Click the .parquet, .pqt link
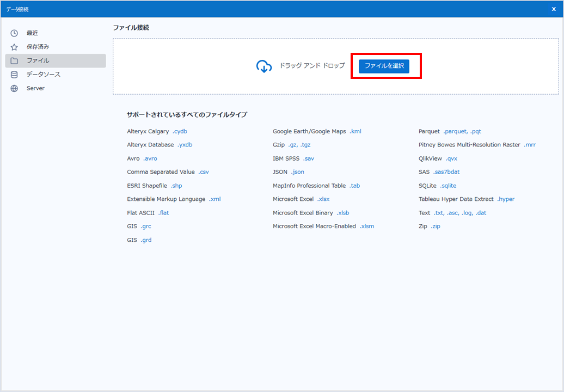 (462, 131)
